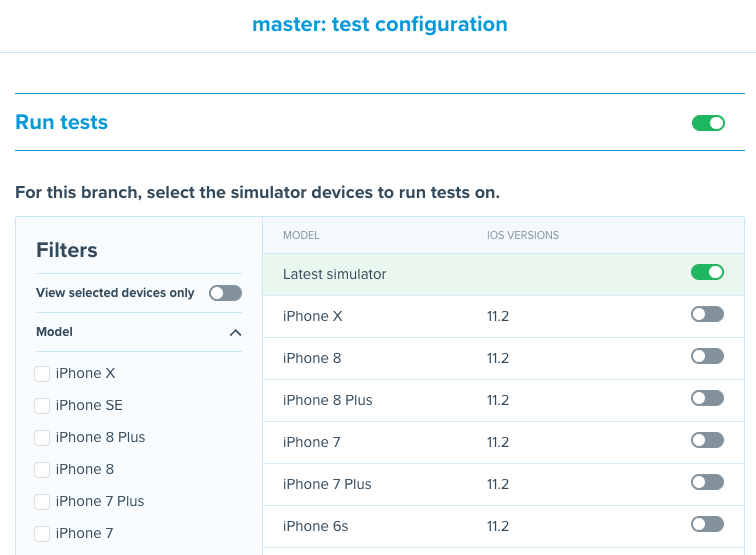Turn on the iPhone 8 row toggle
Viewport: 756px width, 555px height.
coord(707,356)
